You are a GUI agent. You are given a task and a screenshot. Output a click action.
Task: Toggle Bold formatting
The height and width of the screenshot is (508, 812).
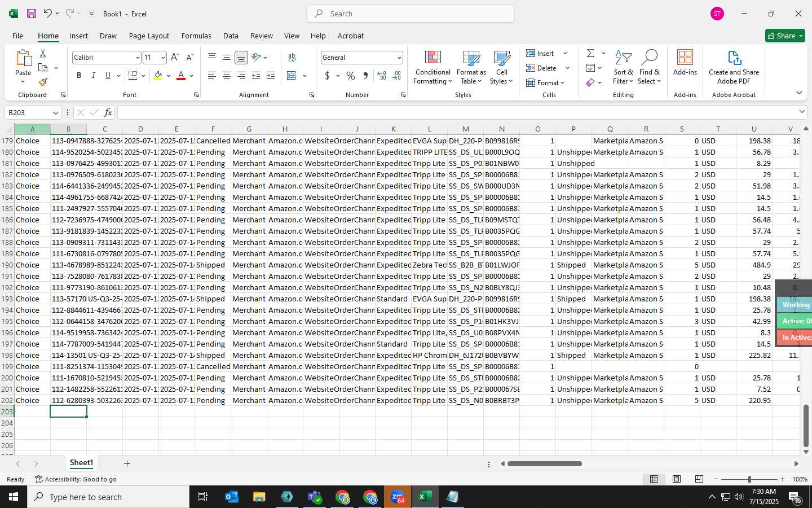click(79, 76)
